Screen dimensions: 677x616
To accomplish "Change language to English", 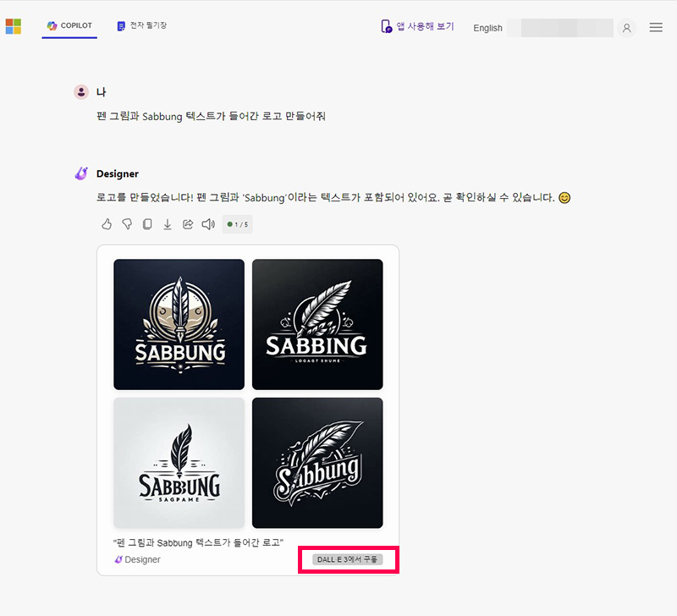I will (x=487, y=28).
